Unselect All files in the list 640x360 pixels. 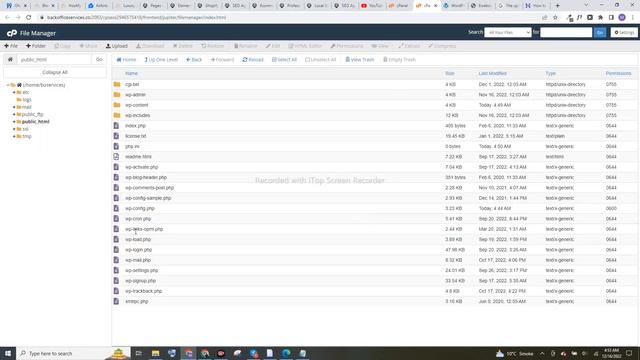321,60
